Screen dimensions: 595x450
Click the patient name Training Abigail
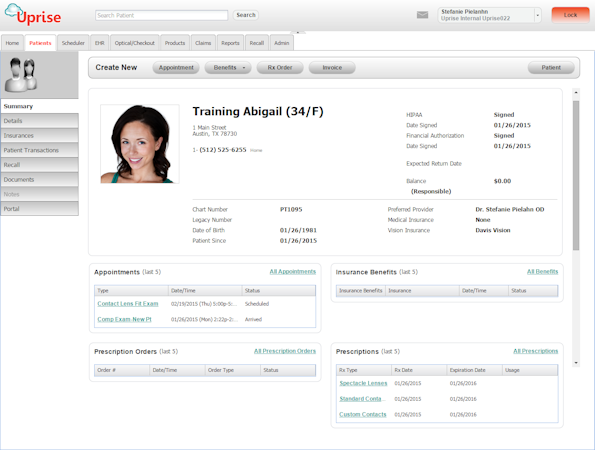(258, 112)
